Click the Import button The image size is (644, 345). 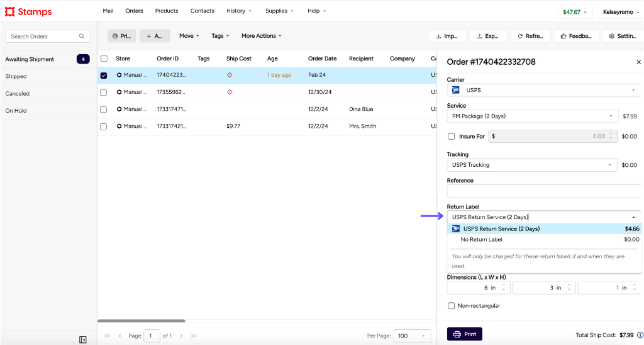[x=448, y=36]
